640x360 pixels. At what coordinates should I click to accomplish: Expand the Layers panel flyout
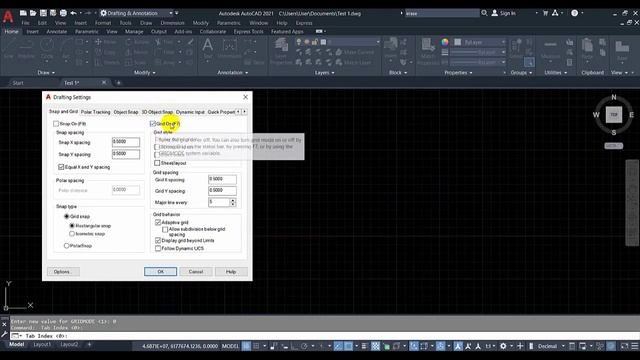click(x=324, y=73)
